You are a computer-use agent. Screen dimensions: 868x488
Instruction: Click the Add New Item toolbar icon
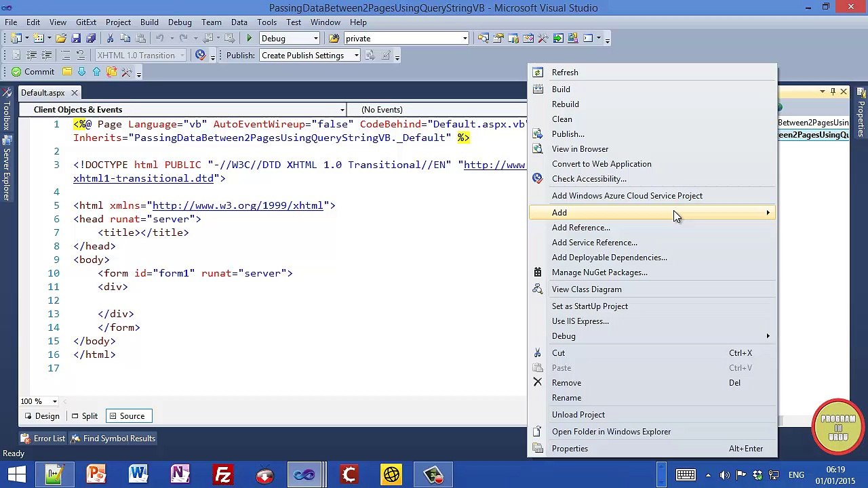(x=39, y=39)
